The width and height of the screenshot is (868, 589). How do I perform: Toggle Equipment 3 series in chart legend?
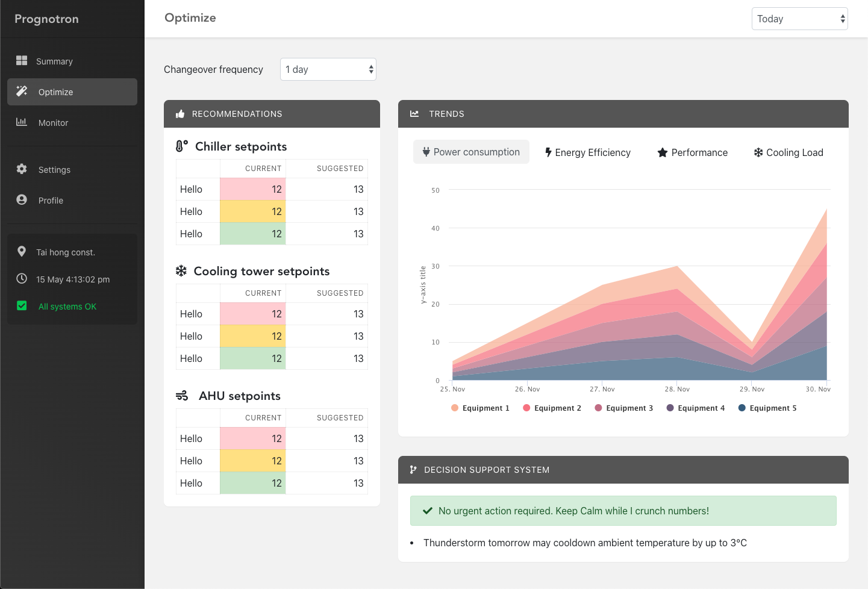pos(623,408)
